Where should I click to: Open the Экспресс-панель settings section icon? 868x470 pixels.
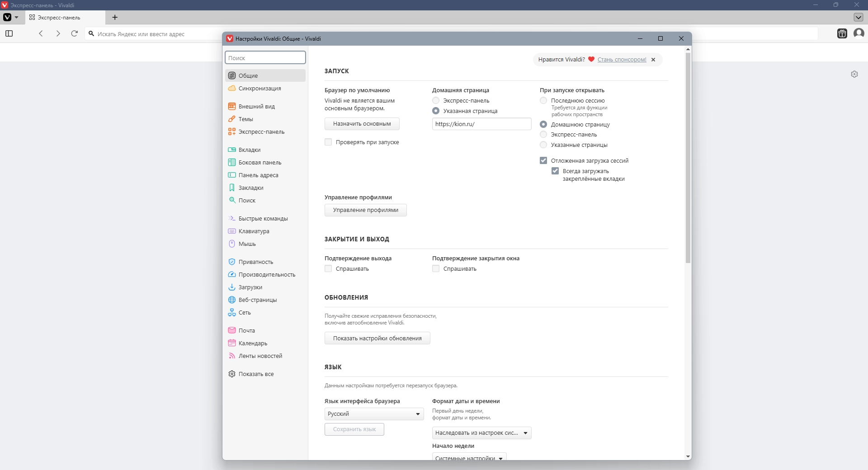[232, 132]
